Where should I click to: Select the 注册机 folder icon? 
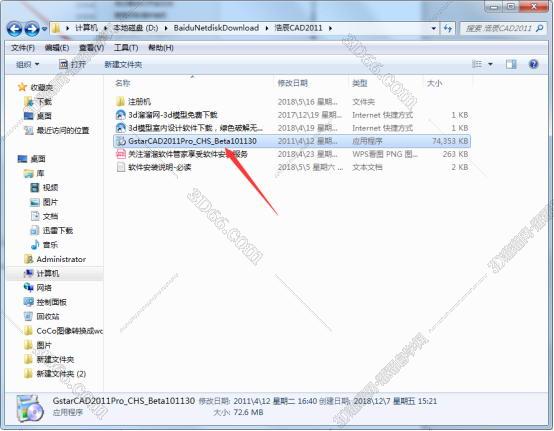click(120, 102)
